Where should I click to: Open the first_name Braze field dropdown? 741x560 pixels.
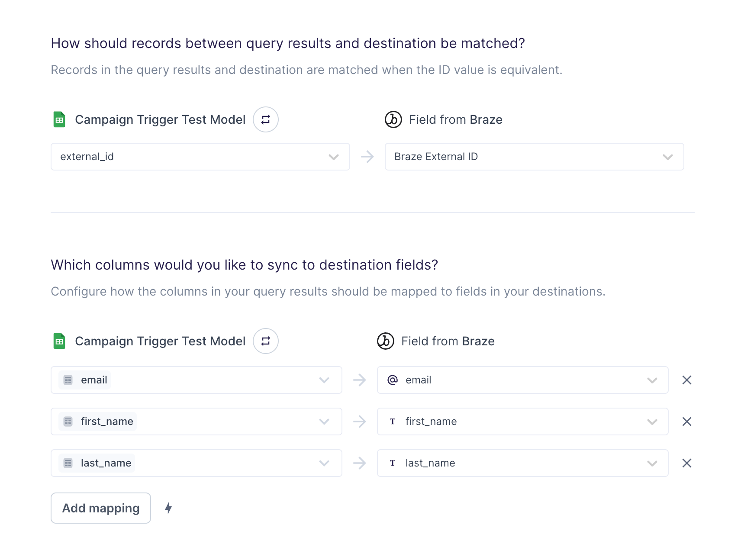pos(523,422)
